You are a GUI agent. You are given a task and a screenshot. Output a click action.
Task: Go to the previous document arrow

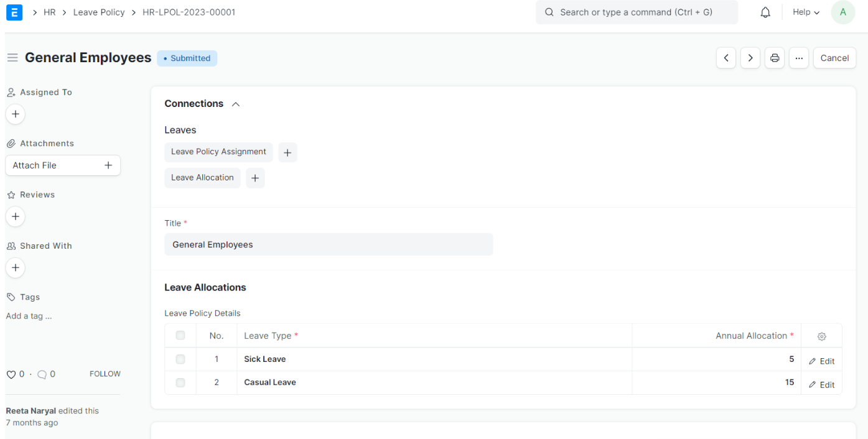pos(726,58)
